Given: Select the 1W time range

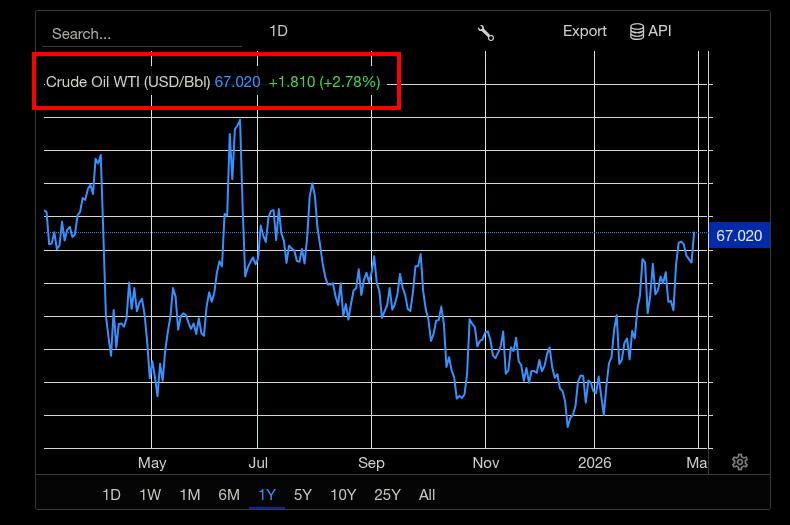Looking at the screenshot, I should click(150, 495).
